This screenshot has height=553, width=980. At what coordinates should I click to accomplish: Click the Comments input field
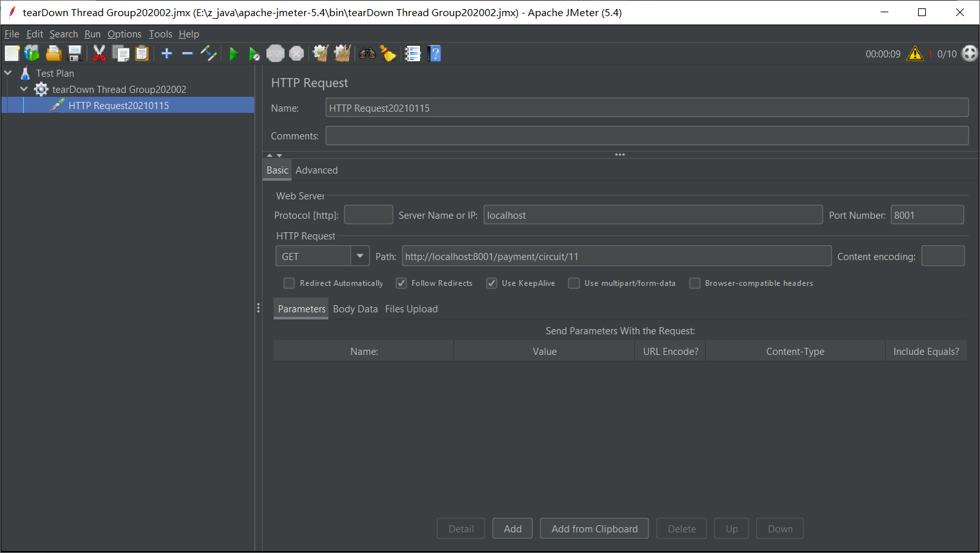[647, 136]
